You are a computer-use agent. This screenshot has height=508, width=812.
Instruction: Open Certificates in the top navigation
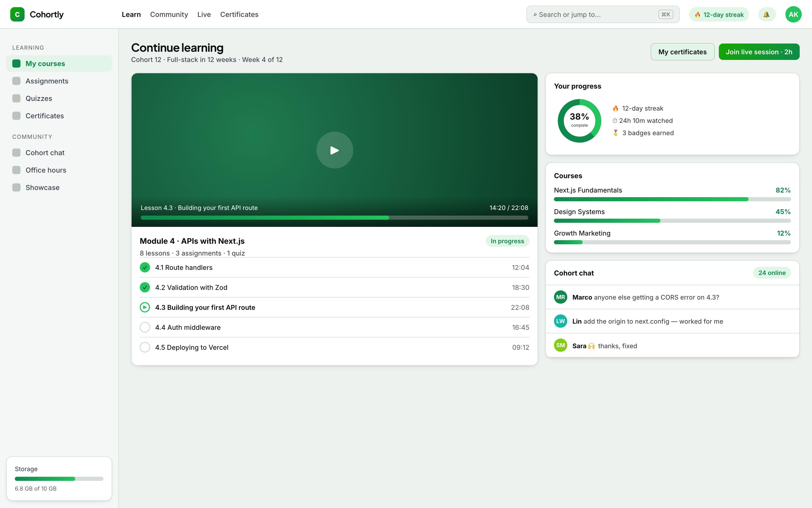(239, 14)
